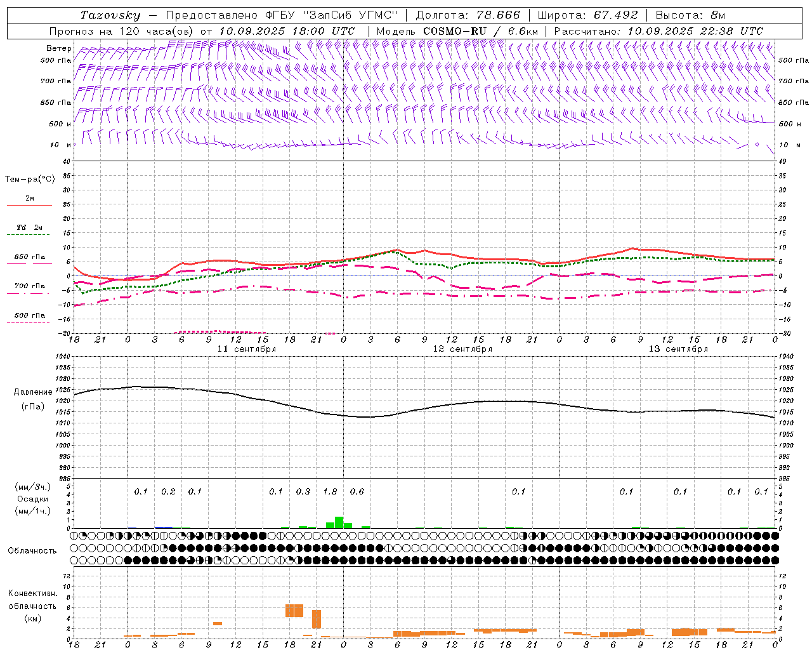Click the Осадки precipitation label
The width and height of the screenshot is (812, 650).
(32, 499)
